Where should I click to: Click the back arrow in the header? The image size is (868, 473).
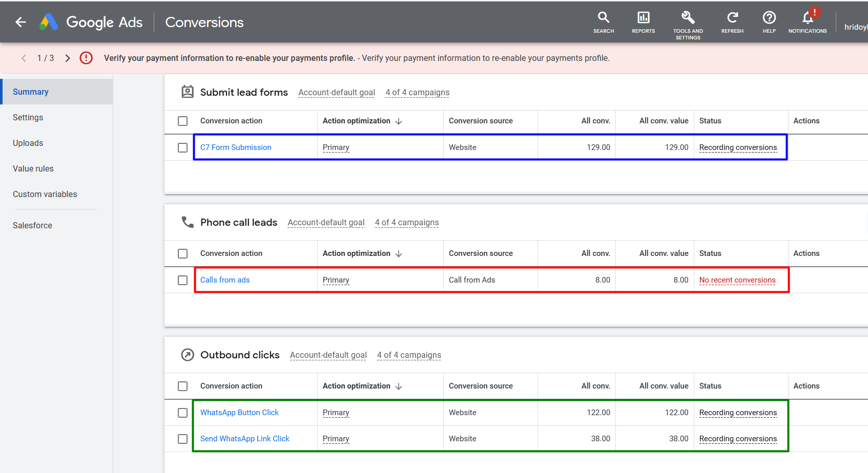pos(20,22)
